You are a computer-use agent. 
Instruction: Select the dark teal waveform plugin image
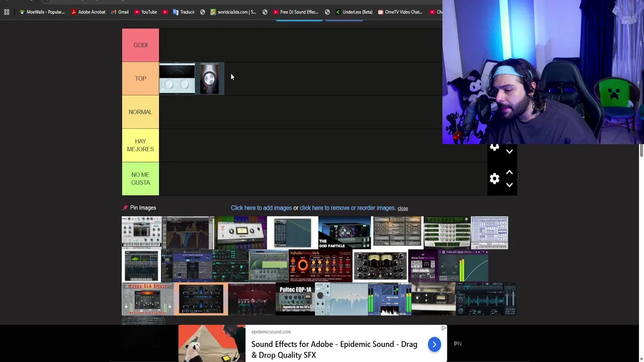[x=486, y=299]
